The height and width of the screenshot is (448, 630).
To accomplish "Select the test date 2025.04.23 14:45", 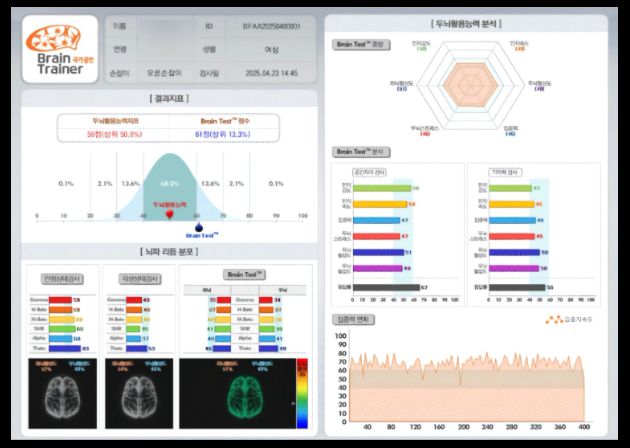I will pyautogui.click(x=271, y=73).
